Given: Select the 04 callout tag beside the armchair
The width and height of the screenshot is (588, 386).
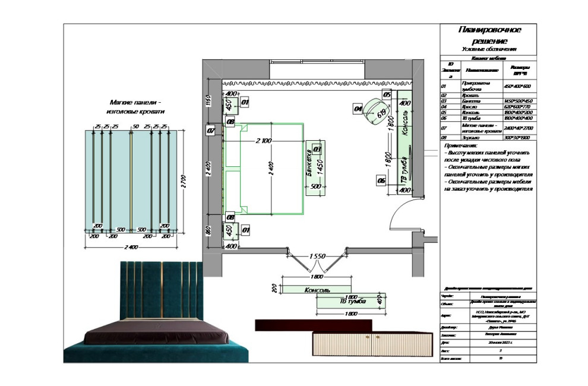Looking at the screenshot, I should [x=358, y=109].
